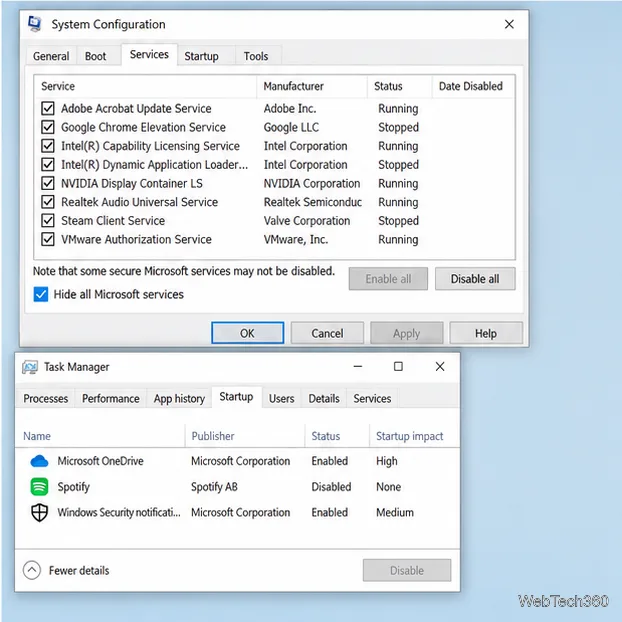Open the App history tab
622x622 pixels.
pos(179,399)
